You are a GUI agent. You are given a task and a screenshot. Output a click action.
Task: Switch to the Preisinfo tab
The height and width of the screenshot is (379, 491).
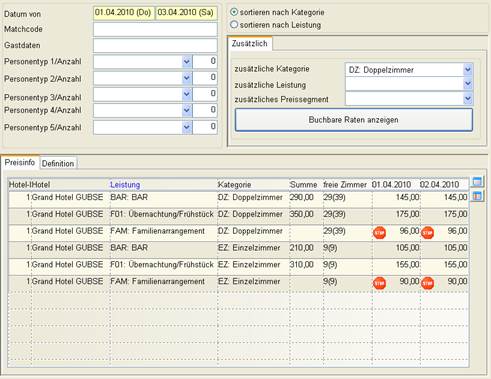tap(20, 163)
